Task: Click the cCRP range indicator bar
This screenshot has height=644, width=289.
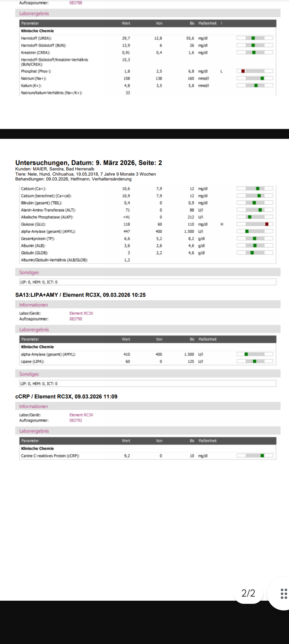Action: click(255, 456)
